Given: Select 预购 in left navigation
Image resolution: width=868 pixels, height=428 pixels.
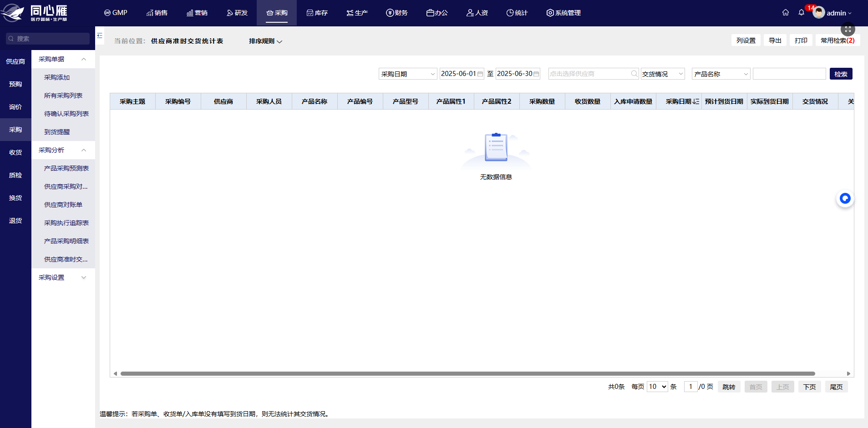Looking at the screenshot, I should 15,84.
